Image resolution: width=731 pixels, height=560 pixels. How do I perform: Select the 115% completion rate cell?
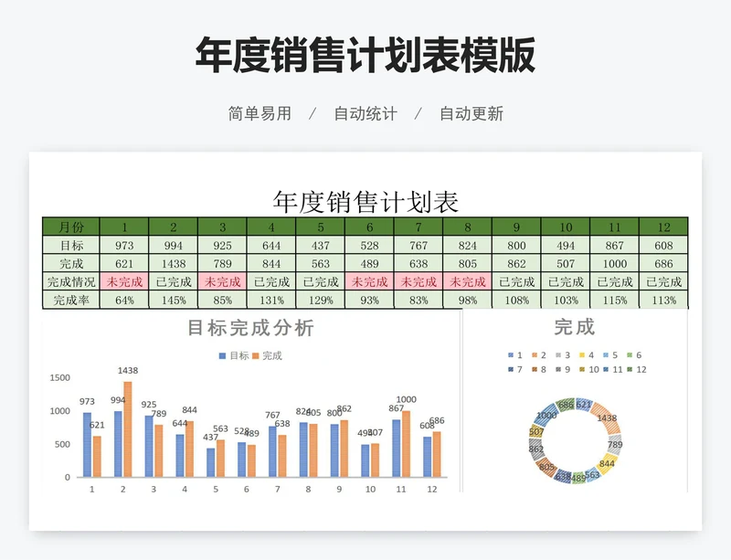(x=615, y=300)
